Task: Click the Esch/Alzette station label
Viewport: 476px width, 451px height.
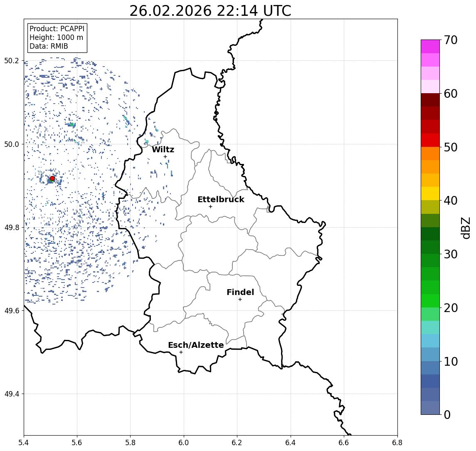Action: click(196, 345)
